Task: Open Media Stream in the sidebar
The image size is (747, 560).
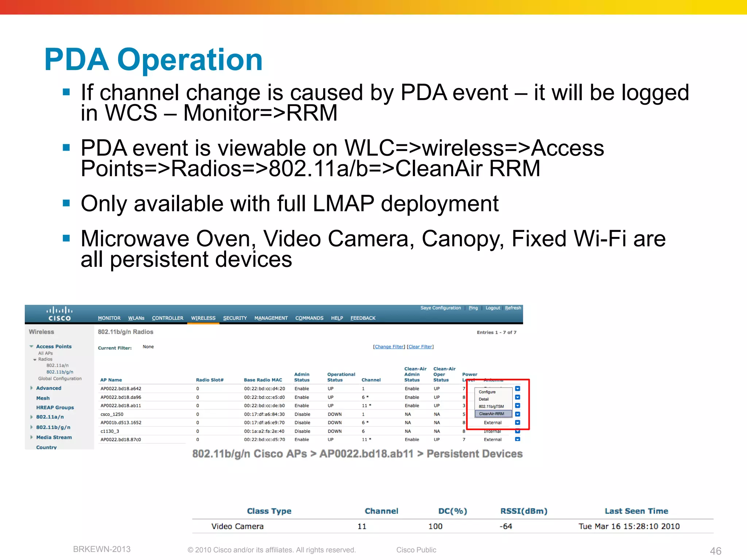Action: (54, 437)
